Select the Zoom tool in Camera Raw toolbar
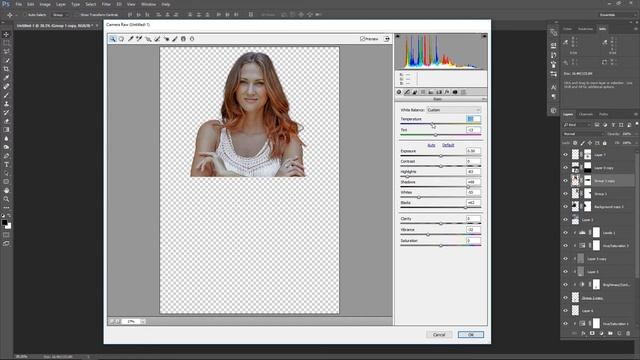 click(x=112, y=39)
